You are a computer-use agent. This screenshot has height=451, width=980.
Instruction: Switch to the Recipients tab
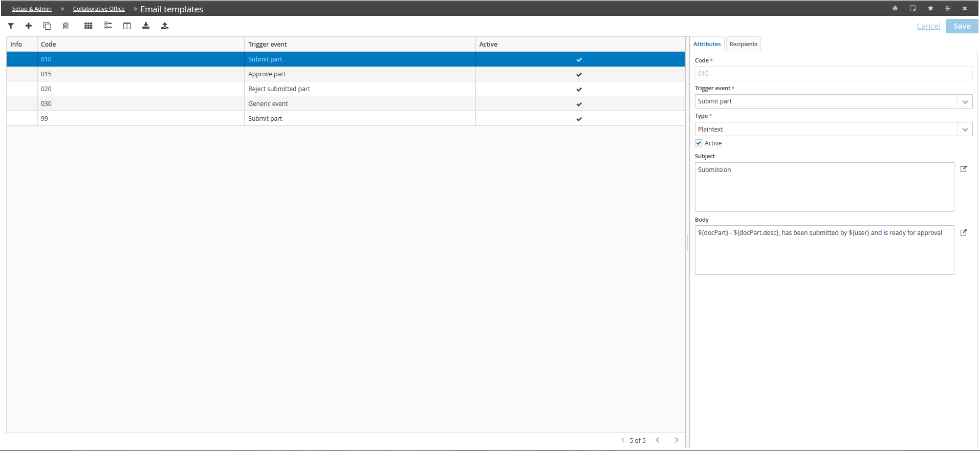[x=743, y=44]
